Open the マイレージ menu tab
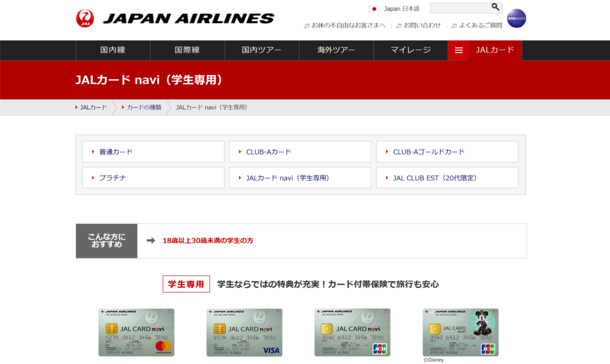610x364 pixels. coord(411,50)
